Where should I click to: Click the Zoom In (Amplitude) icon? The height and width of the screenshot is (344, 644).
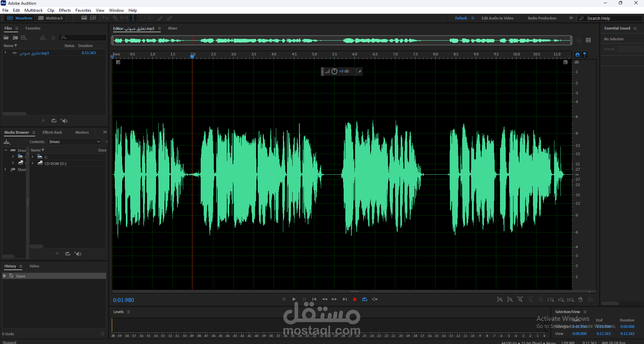coord(500,300)
